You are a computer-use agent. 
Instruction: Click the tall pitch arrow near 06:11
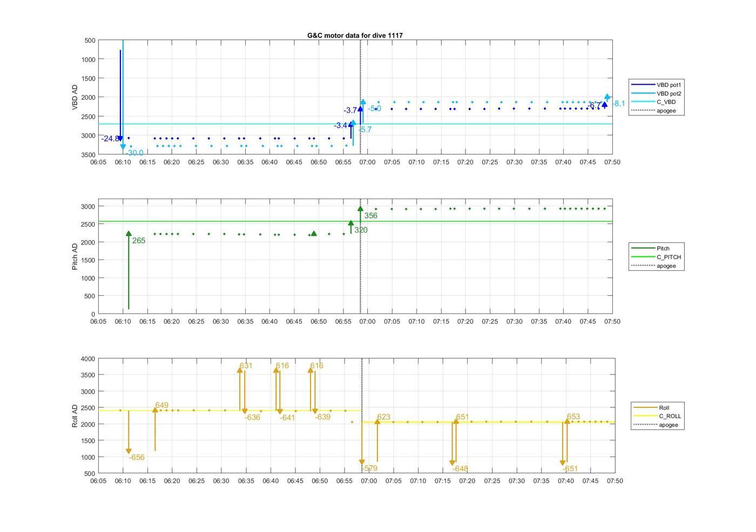click(129, 270)
